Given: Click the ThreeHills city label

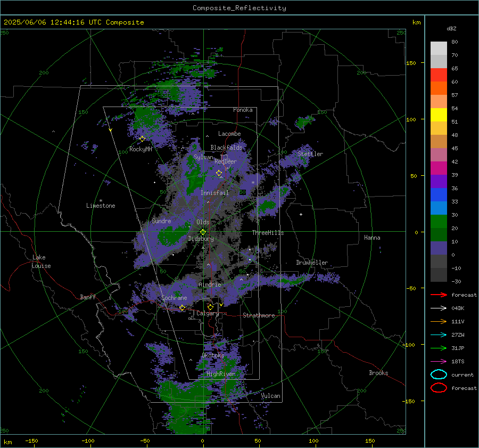Looking at the screenshot, I should click(x=268, y=233).
